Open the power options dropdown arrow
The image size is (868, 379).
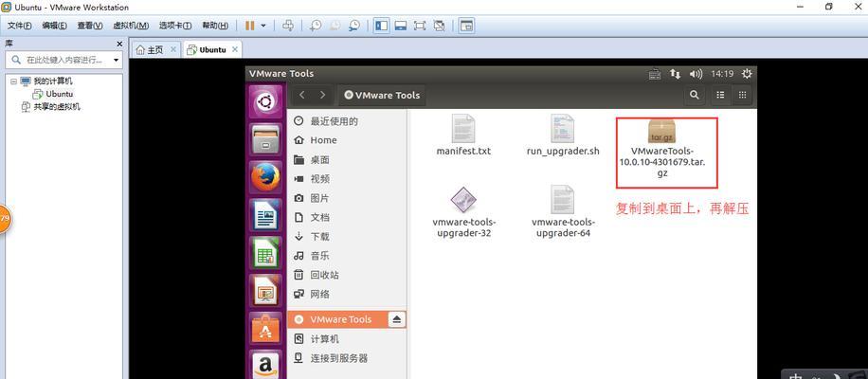263,26
